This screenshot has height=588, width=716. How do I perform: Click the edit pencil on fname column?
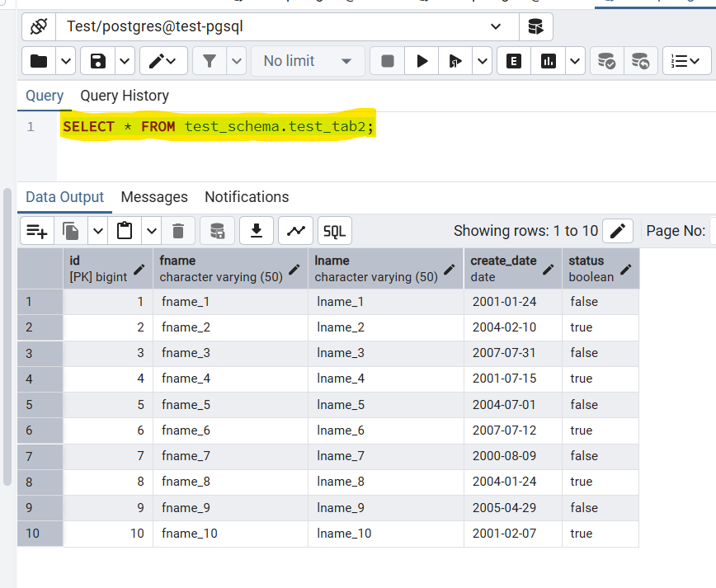(294, 270)
